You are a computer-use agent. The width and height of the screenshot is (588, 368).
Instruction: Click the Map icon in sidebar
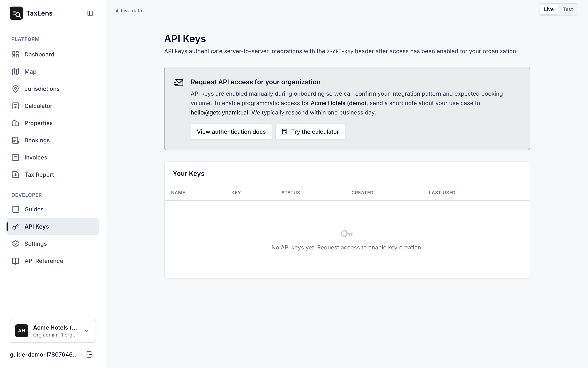point(16,72)
